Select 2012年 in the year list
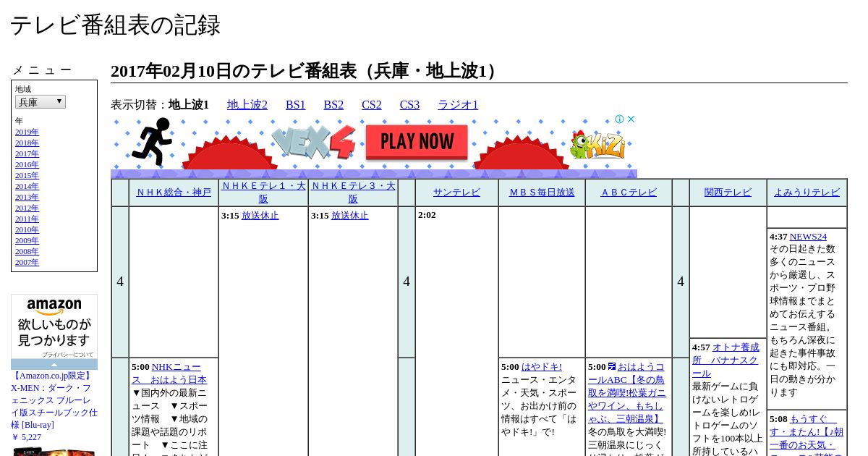Viewport: 868px width, 456px height. point(27,208)
